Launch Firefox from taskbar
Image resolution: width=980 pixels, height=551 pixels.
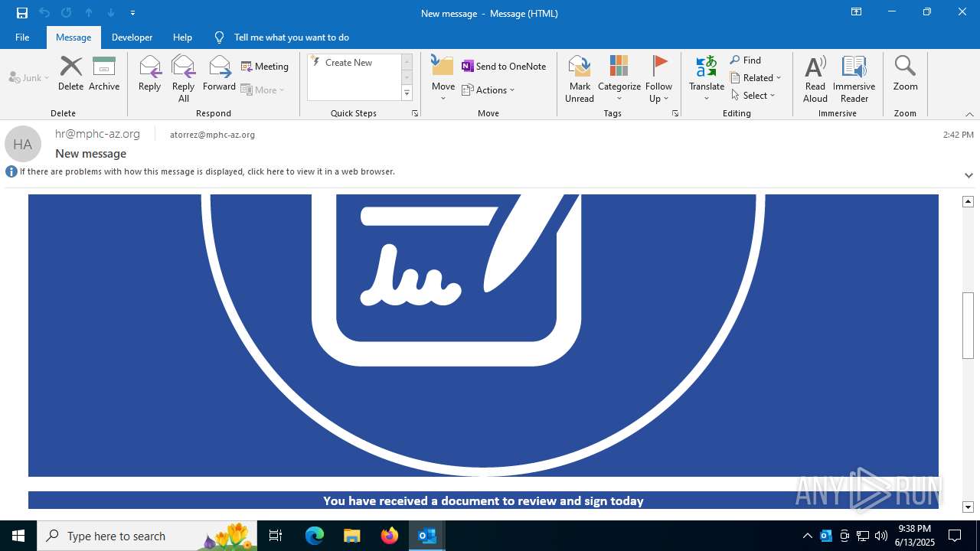(390, 536)
